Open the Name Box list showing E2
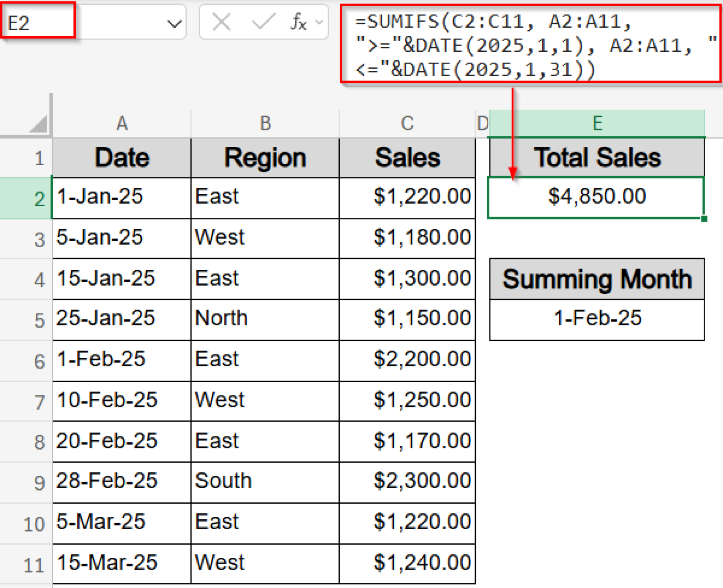723x588 pixels. [x=38, y=21]
